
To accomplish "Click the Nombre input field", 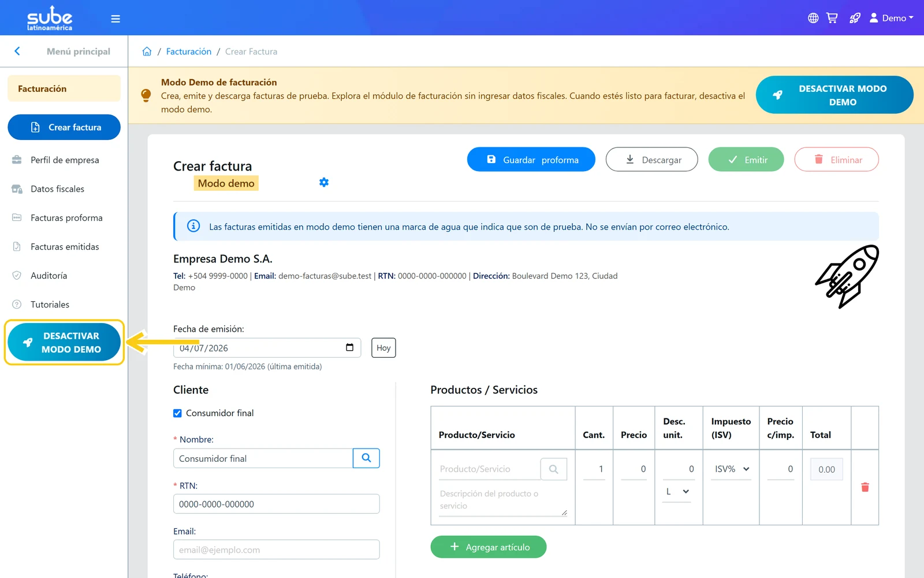I will (x=263, y=458).
